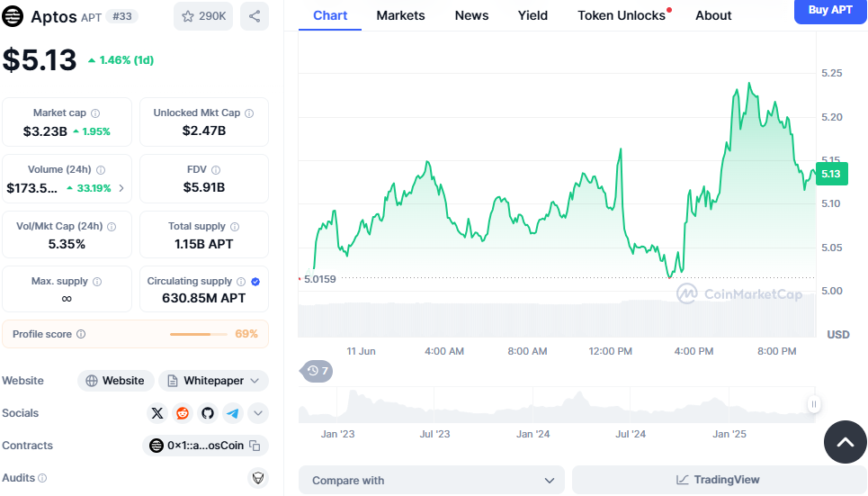This screenshot has width=868, height=496.
Task: Switch to the Token Unlocks tab
Action: pos(622,15)
